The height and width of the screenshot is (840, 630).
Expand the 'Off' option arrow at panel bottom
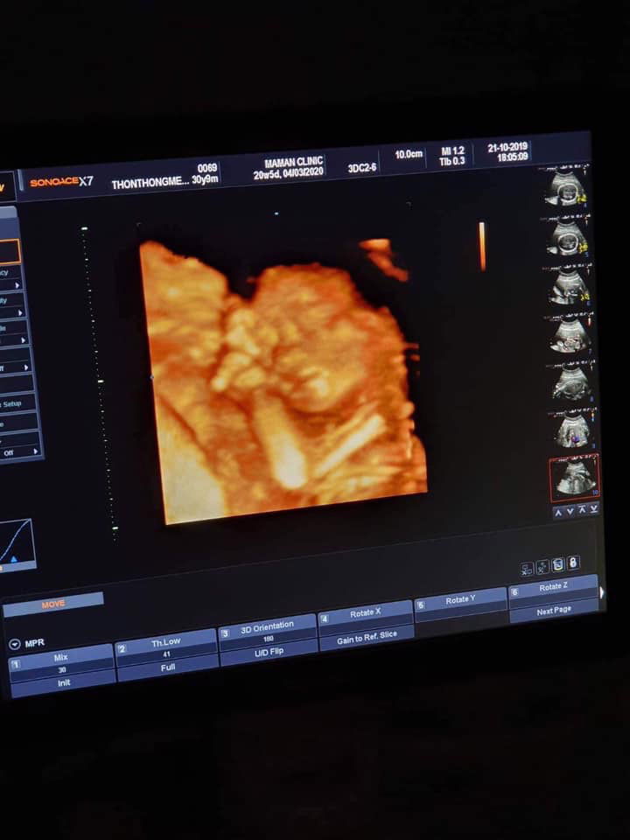pos(36,452)
